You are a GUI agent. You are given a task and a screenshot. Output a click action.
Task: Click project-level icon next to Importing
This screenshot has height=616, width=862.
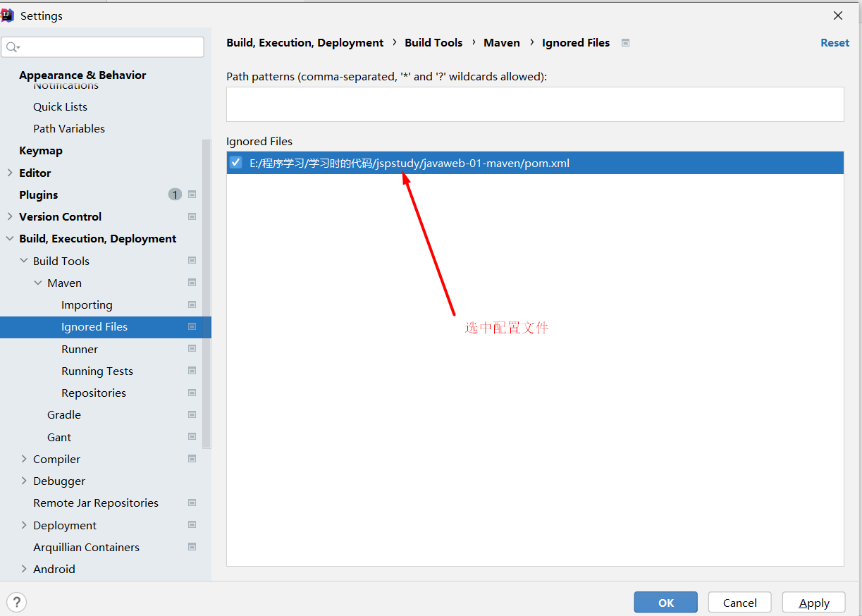click(192, 304)
